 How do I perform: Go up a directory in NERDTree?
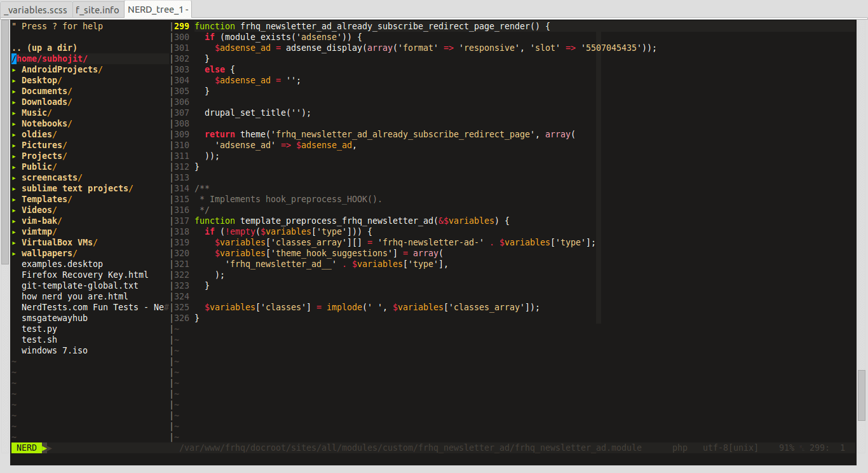tap(44, 48)
